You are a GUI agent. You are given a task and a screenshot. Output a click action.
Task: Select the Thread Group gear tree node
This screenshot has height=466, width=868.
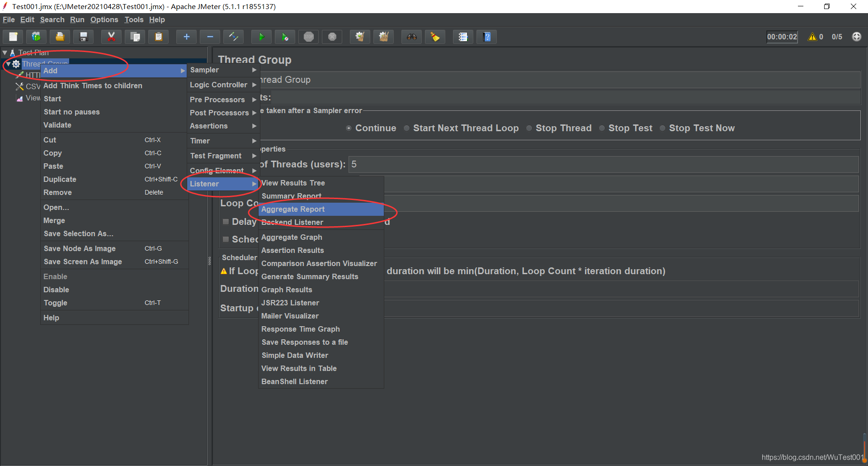coord(16,64)
